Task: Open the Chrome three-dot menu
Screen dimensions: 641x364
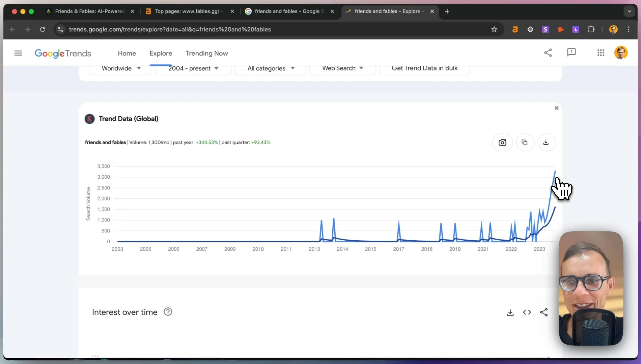Action: click(629, 29)
